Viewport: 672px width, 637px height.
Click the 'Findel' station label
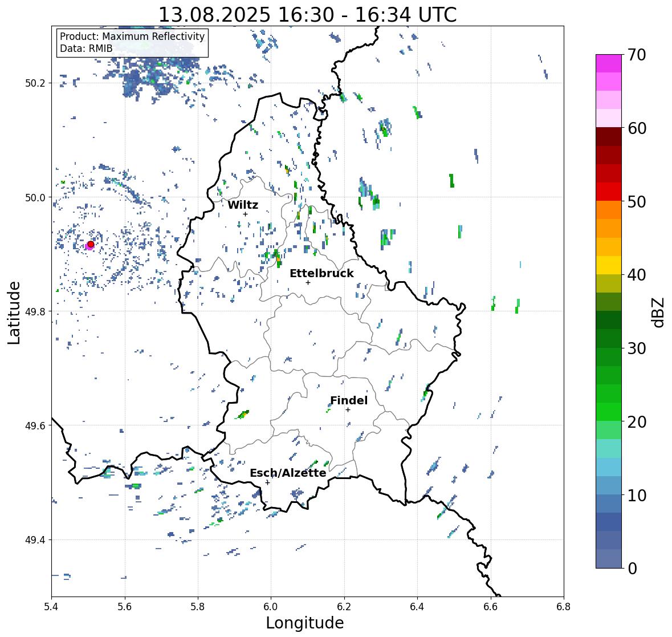pos(349,400)
